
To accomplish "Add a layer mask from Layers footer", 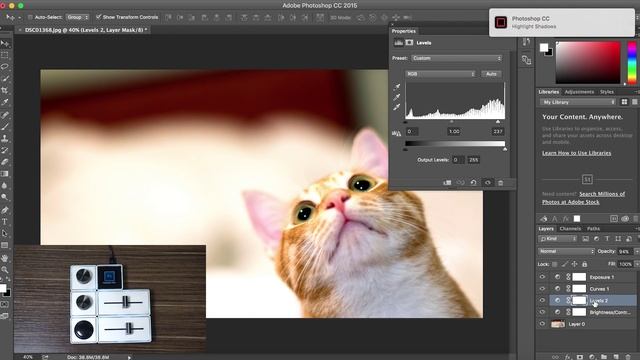I will coord(580,357).
